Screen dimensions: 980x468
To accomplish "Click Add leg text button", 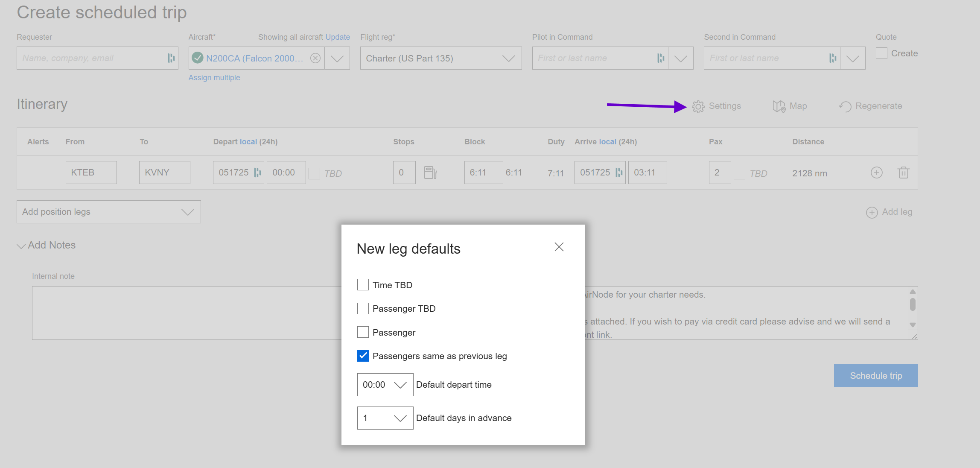I will click(x=897, y=212).
